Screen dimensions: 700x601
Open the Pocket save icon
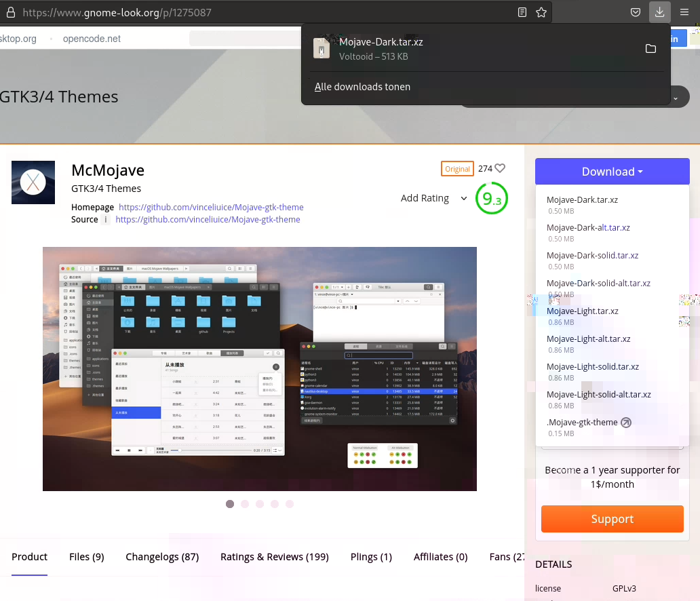click(636, 12)
